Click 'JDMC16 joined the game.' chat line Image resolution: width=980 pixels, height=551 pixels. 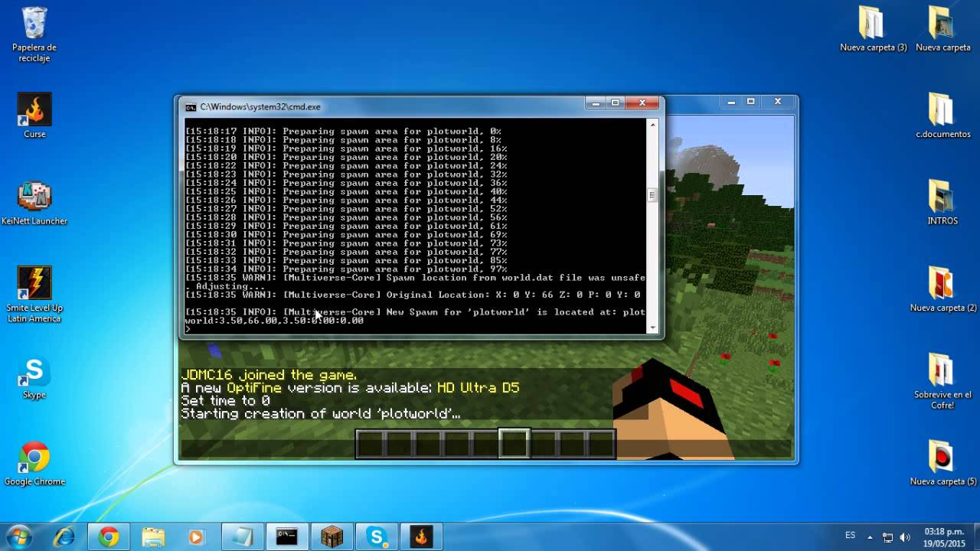coord(269,375)
